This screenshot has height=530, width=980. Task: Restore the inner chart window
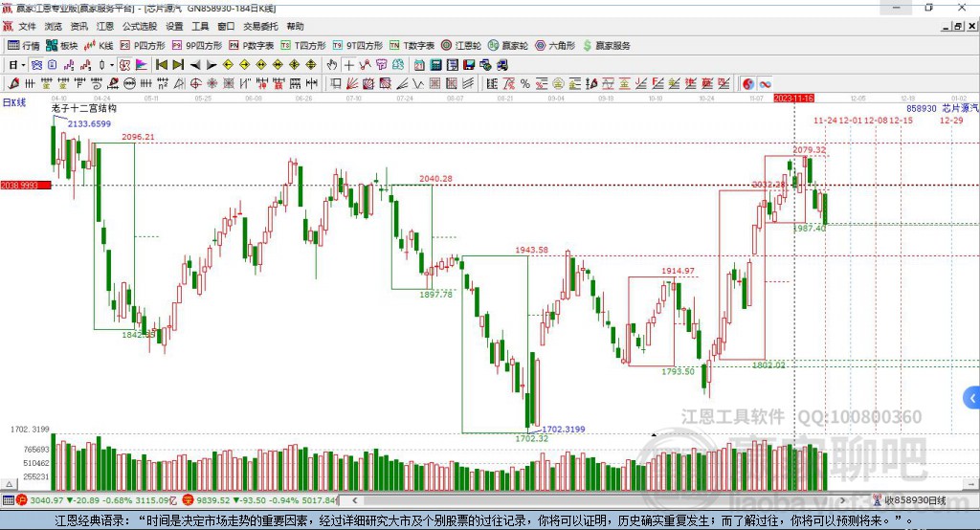click(x=958, y=26)
